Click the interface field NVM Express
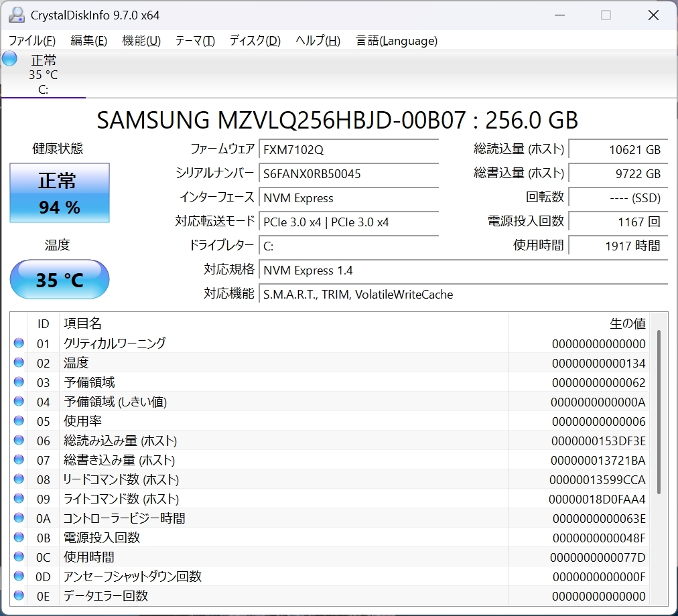 349,198
